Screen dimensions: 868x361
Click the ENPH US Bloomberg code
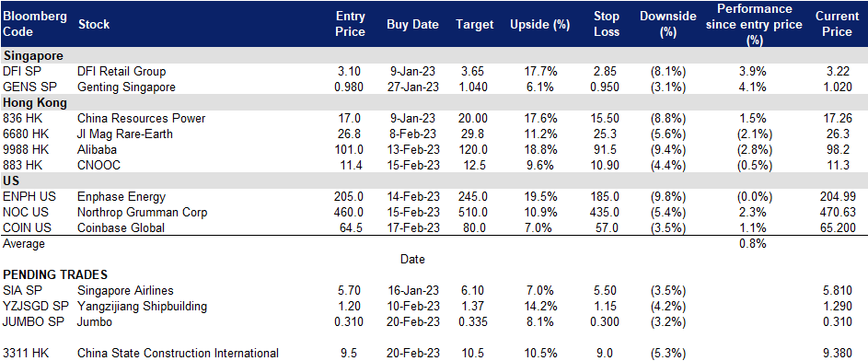pos(24,196)
